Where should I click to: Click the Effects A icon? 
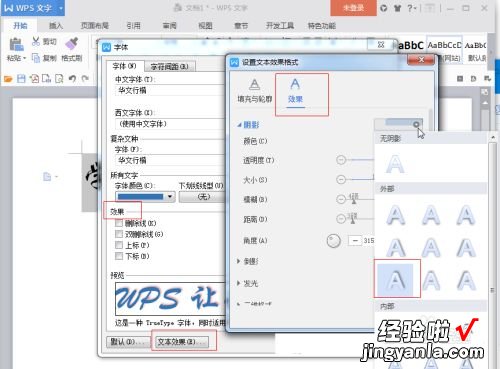pyautogui.click(x=295, y=84)
